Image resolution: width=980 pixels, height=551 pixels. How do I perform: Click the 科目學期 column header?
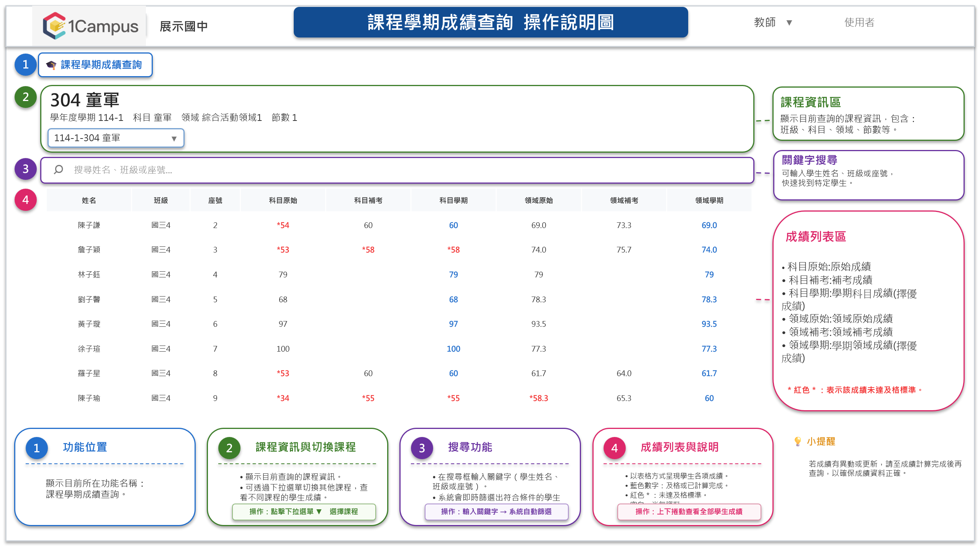tap(453, 200)
